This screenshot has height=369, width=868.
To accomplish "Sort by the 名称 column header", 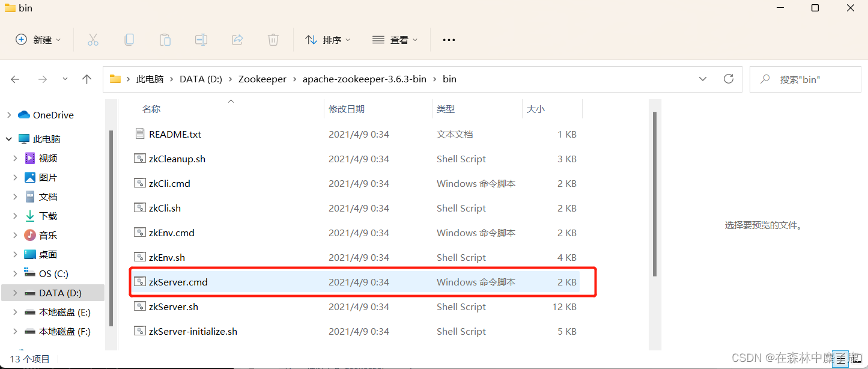I will pos(151,109).
